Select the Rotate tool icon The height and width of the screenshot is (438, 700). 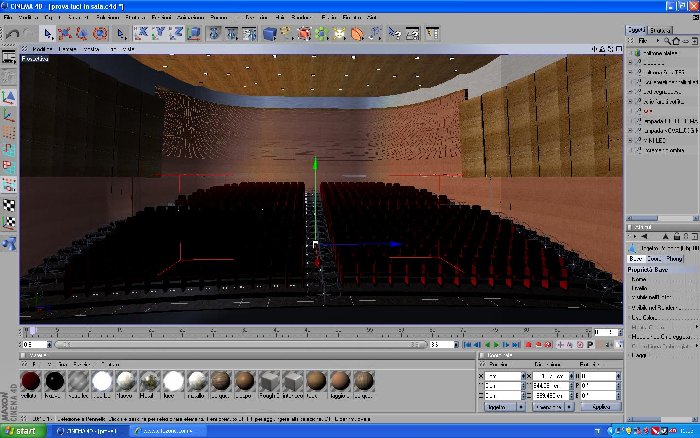coord(100,33)
